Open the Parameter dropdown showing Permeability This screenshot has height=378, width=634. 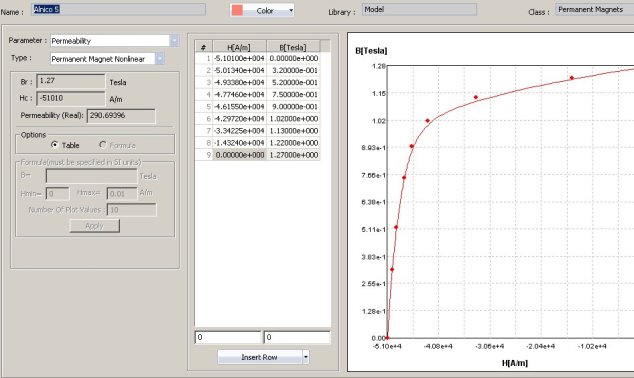(174, 41)
